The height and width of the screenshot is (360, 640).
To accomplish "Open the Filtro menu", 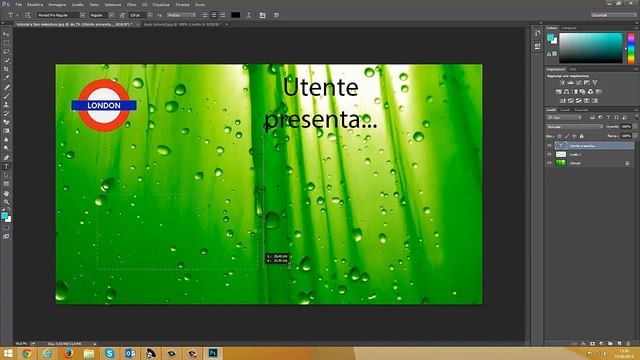I will click(131, 4).
